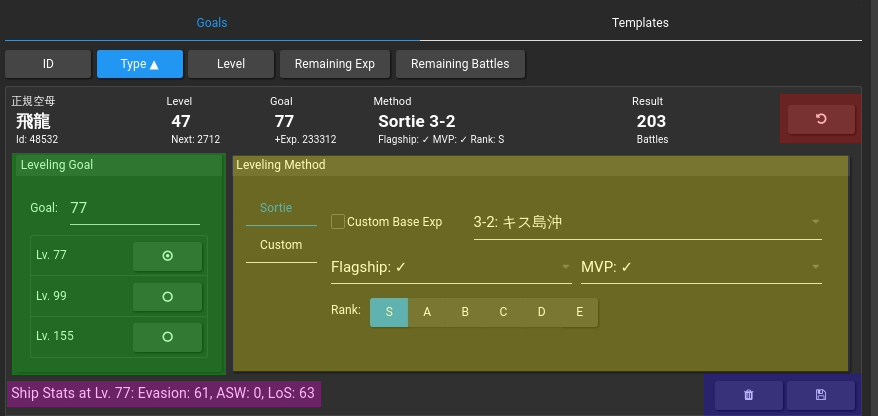Save the goal with the floppy disk icon
This screenshot has width=878, height=416.
(821, 395)
